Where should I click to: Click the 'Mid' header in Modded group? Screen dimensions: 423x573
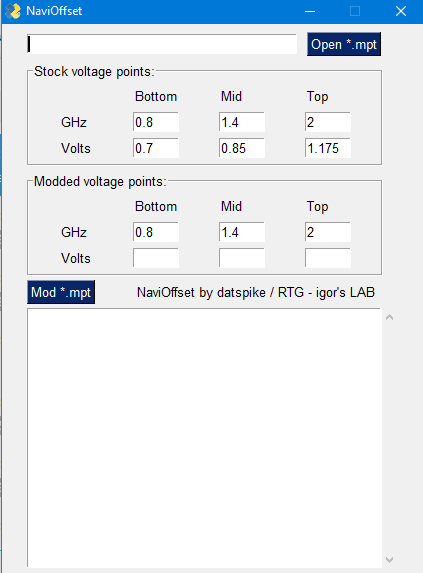click(x=231, y=206)
